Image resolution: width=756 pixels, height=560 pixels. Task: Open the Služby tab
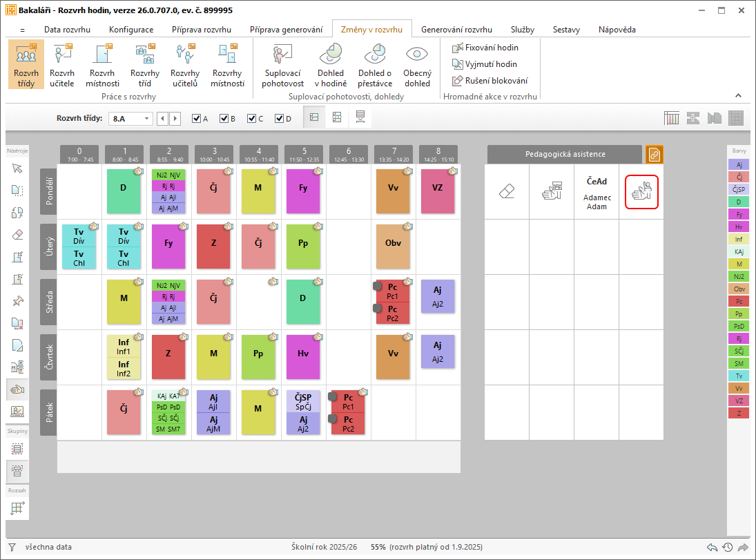(523, 30)
